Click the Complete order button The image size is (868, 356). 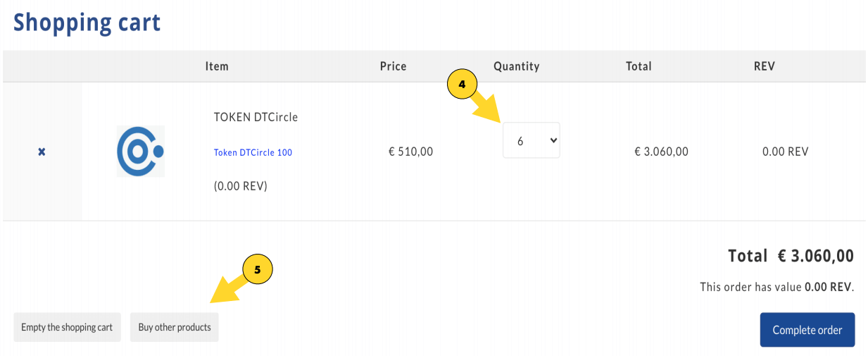click(x=807, y=330)
